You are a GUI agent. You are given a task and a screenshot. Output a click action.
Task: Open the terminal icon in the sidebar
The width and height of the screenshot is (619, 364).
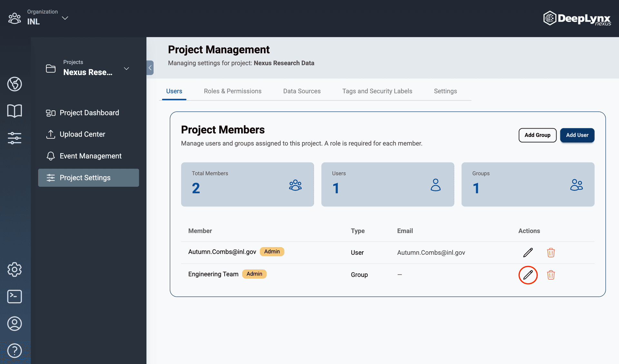coord(15,296)
